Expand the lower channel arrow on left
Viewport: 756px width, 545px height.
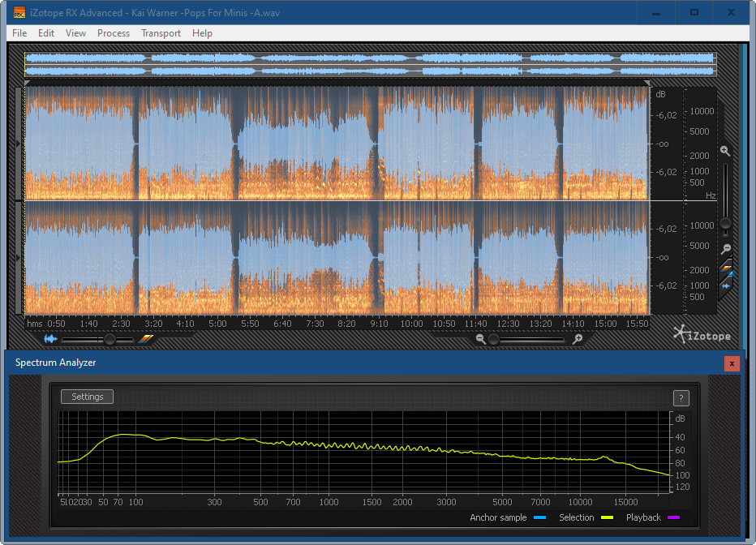pyautogui.click(x=19, y=257)
